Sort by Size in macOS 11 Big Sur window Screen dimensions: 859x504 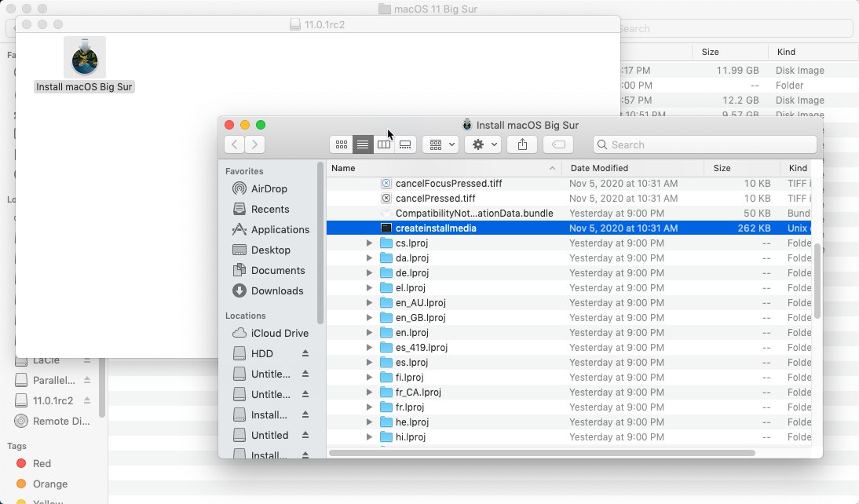coord(729,52)
